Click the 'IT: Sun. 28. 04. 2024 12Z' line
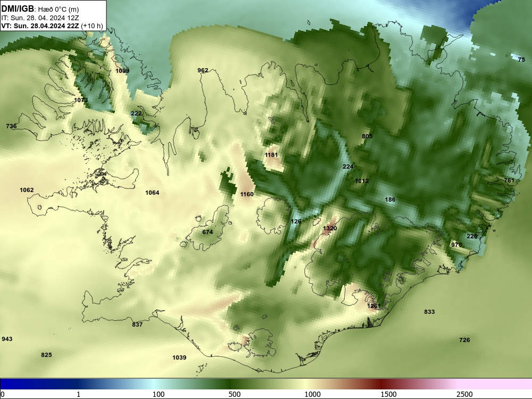Screen dimensions: 532x399 click(x=40, y=18)
